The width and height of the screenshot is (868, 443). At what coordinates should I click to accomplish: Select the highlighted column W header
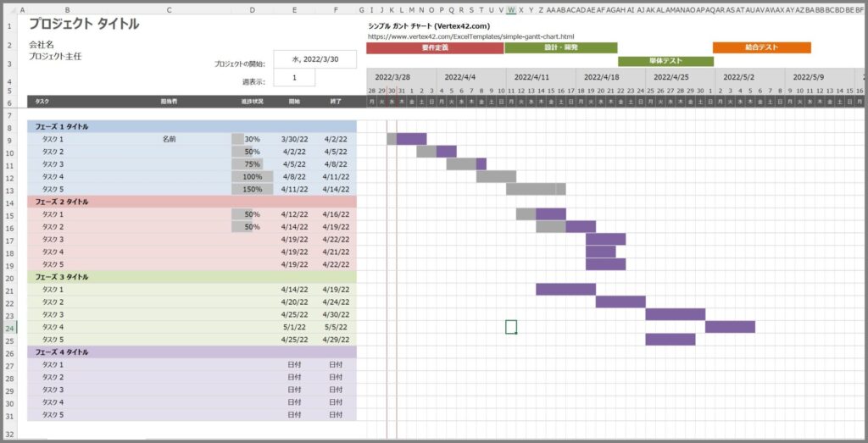(511, 10)
